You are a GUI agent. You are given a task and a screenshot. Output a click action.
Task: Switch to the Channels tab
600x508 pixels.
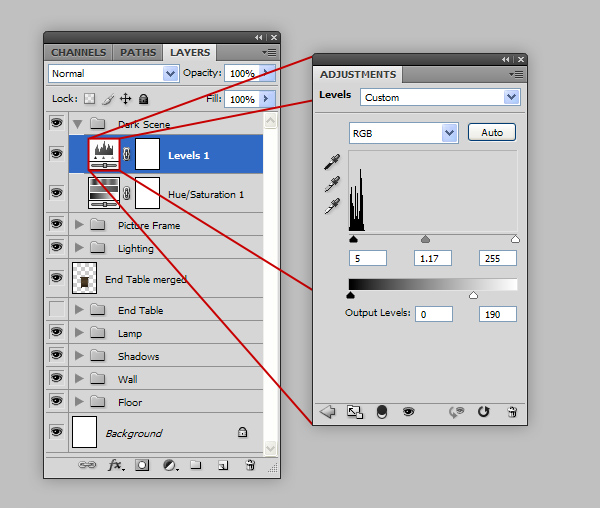78,52
